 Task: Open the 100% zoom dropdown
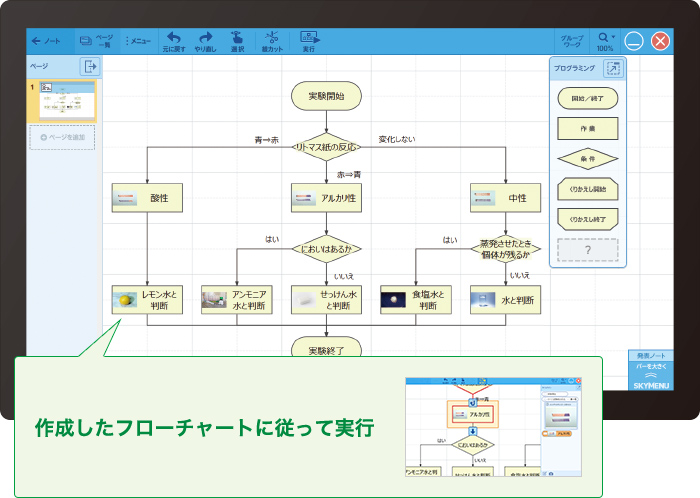(x=605, y=42)
